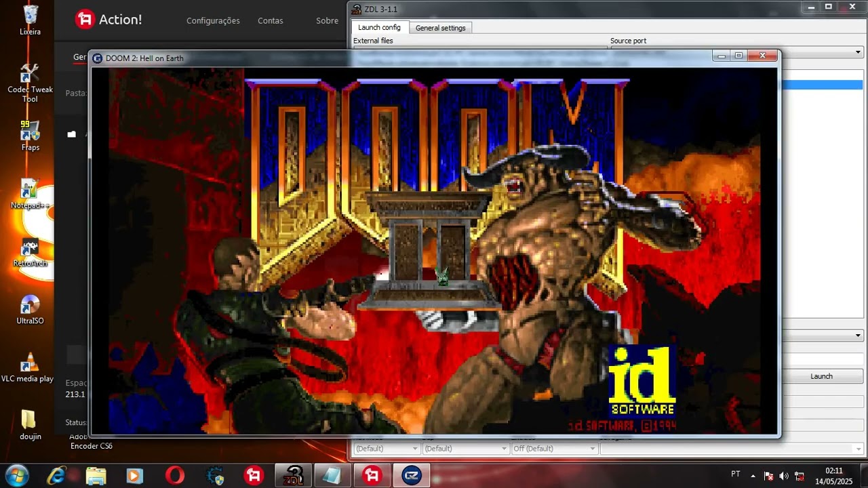Viewport: 868px width, 488px height.
Task: Open the media player taskbar icon
Action: pyautogui.click(x=135, y=475)
